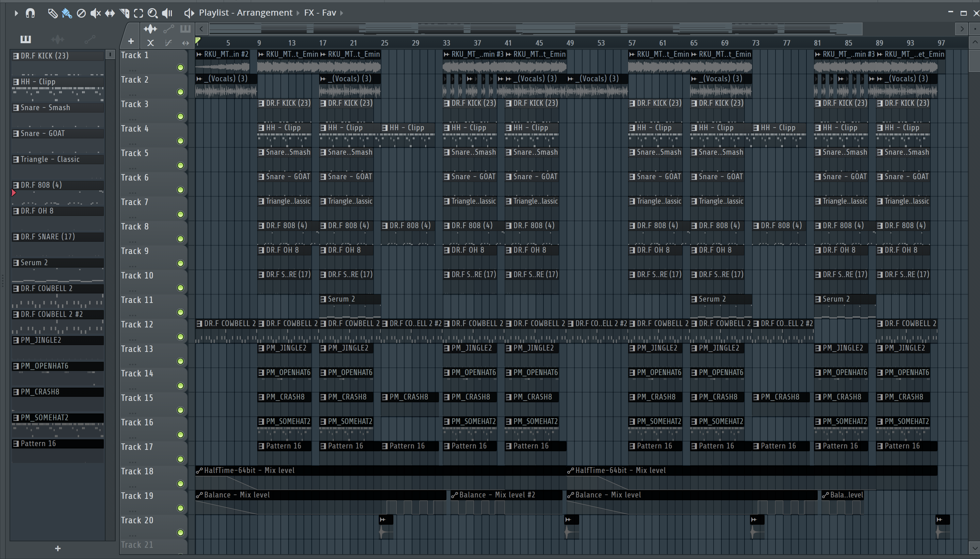Click the picker panel scroll handle
The image size is (980, 559).
point(110,54)
